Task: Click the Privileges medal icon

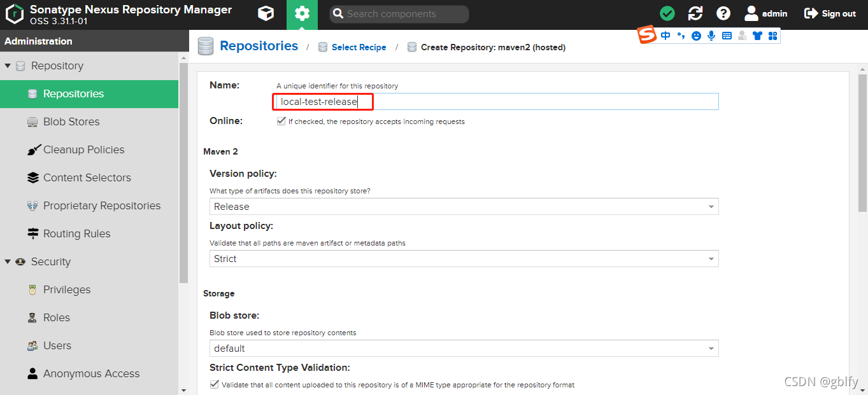Action: pos(32,289)
